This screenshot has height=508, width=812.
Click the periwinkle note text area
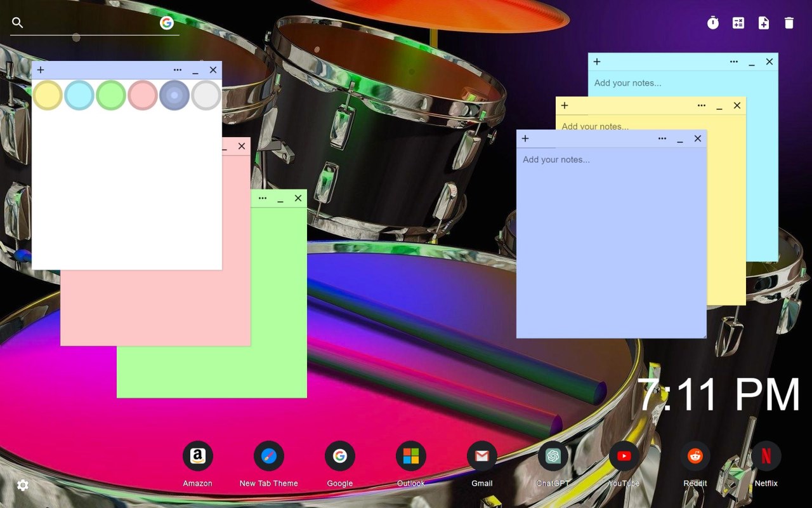pyautogui.click(x=611, y=243)
